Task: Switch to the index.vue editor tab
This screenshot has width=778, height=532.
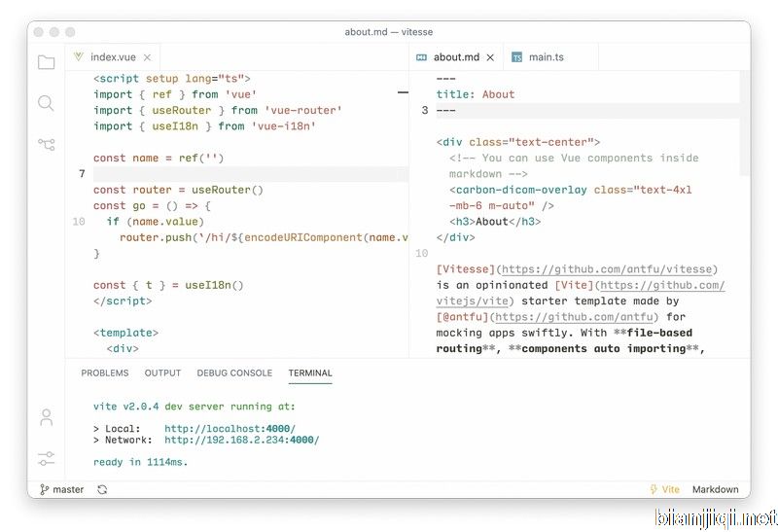Action: 113,57
